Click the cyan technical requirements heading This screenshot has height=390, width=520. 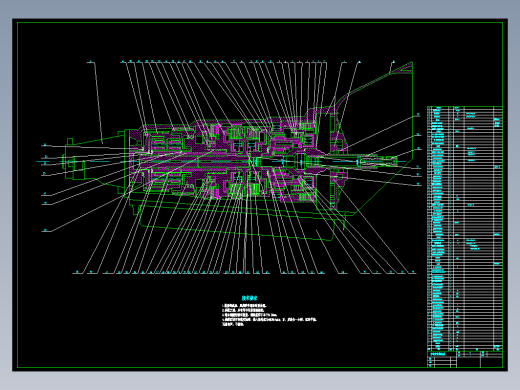[x=249, y=298]
